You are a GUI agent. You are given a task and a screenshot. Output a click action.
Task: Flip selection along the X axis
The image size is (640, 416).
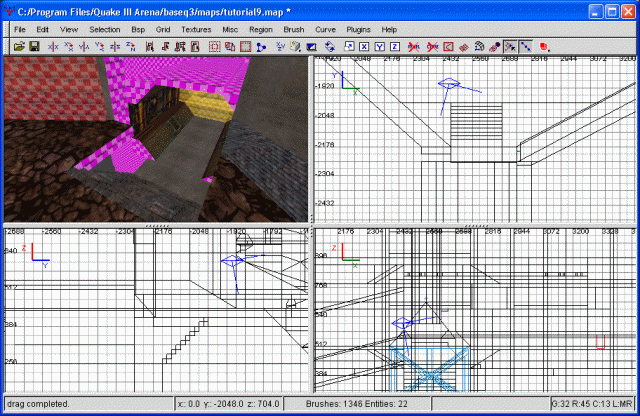coord(53,47)
